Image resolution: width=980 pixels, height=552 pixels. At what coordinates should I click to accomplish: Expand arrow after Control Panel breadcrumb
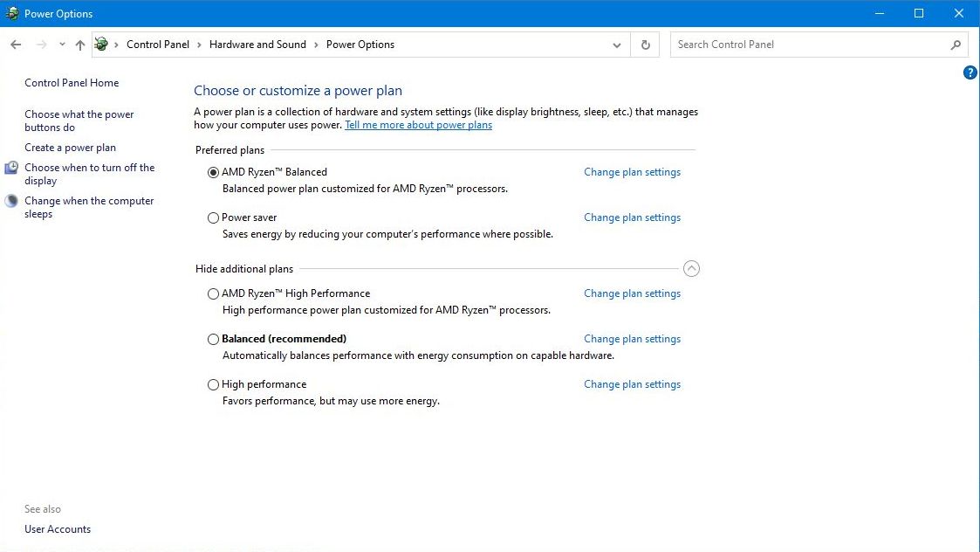click(x=199, y=45)
